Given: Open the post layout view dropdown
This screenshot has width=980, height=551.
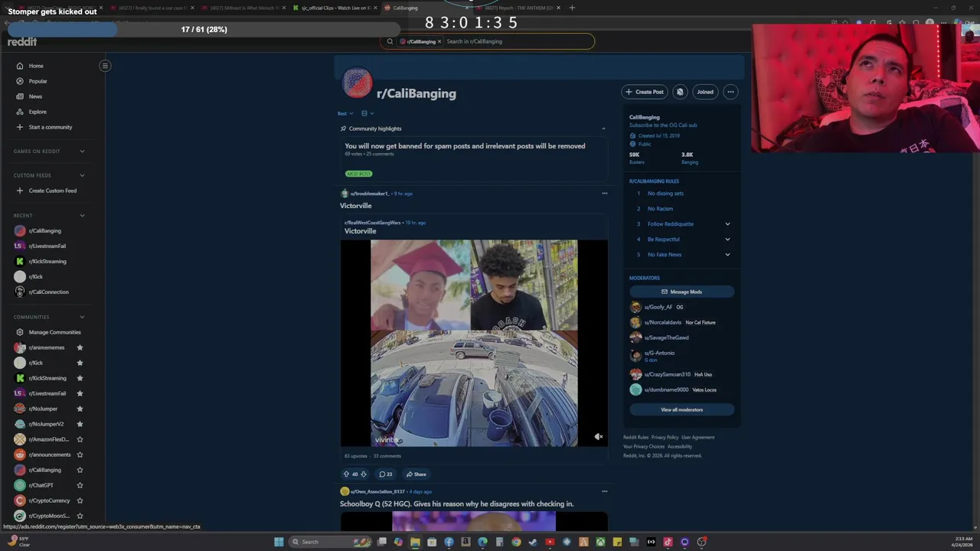Looking at the screenshot, I should [x=367, y=113].
